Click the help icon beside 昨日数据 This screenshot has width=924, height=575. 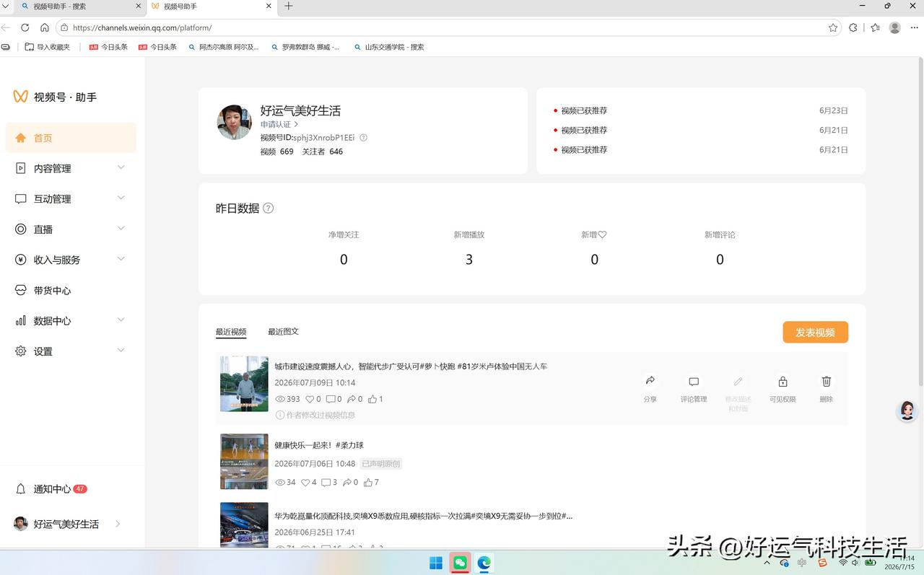(x=268, y=209)
